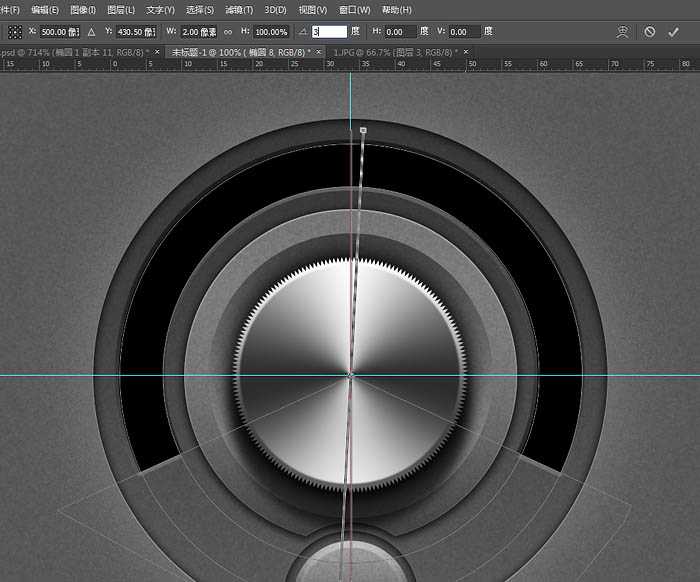
Task: Commit transform with the checkmark icon
Action: (672, 32)
